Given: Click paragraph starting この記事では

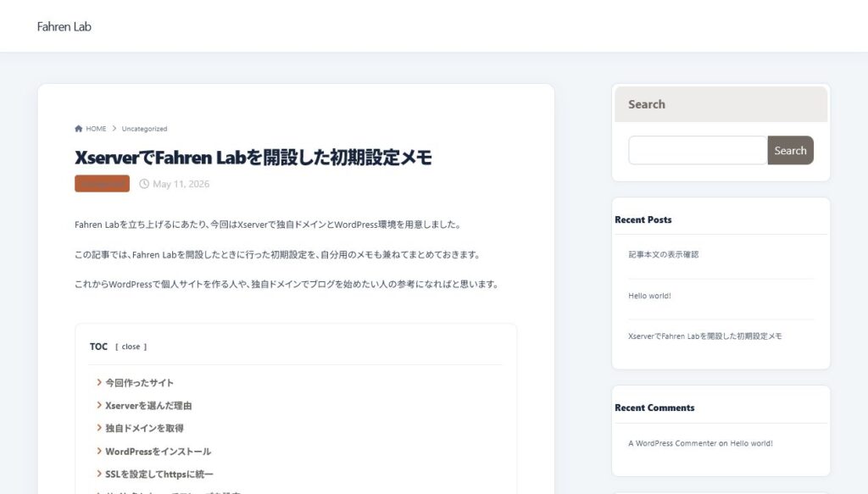Looking at the screenshot, I should click(277, 254).
